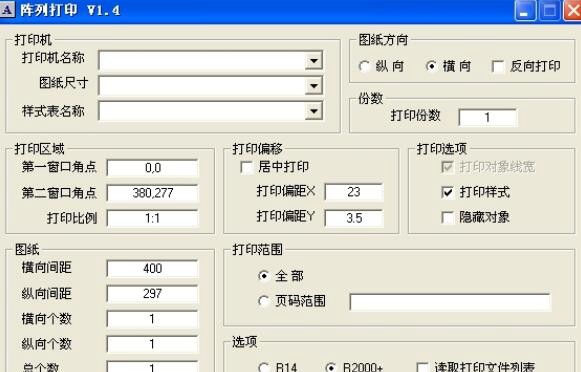The image size is (581, 372).
Task: Select 全部 print range
Action: tap(263, 276)
